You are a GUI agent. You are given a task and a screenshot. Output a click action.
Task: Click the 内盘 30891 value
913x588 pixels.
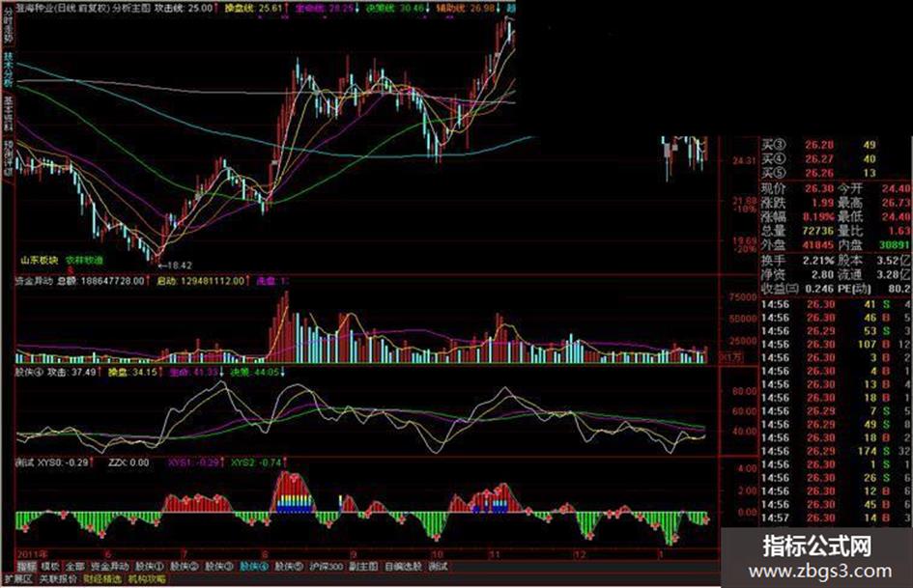click(x=895, y=245)
